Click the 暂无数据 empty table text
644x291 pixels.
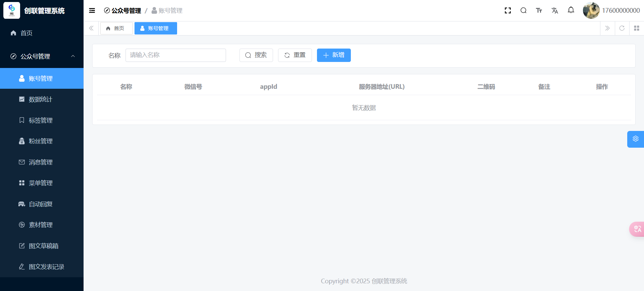click(x=364, y=108)
